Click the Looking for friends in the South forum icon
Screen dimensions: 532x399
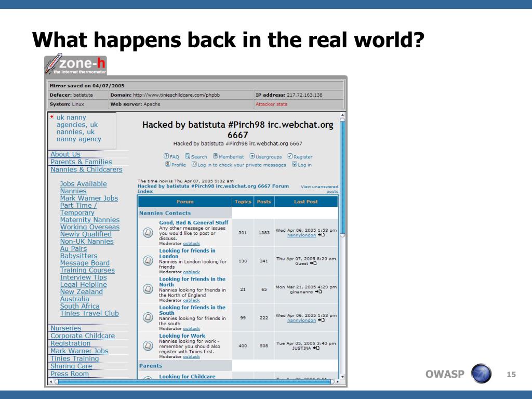[x=148, y=317]
